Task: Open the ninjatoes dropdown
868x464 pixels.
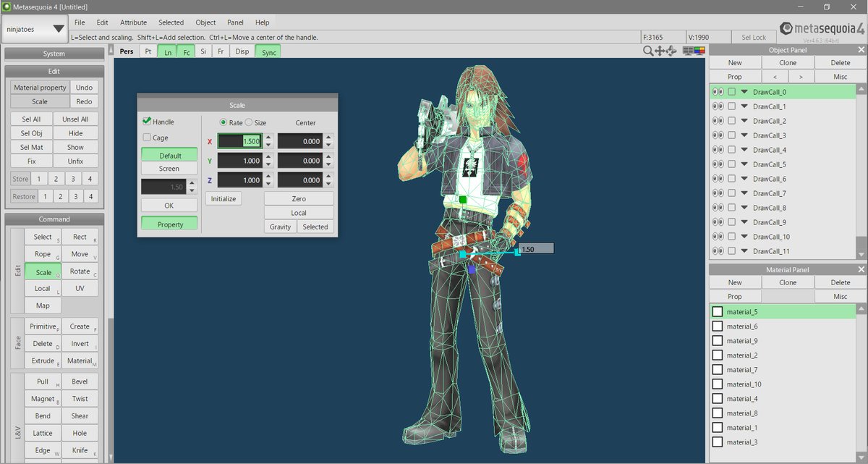Action: 34,30
